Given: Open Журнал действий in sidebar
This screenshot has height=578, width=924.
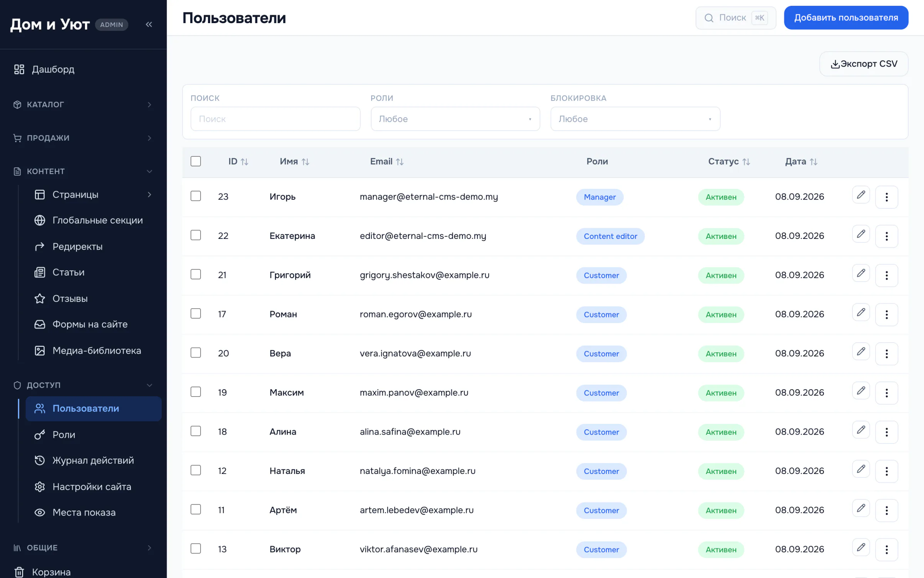Looking at the screenshot, I should tap(93, 460).
